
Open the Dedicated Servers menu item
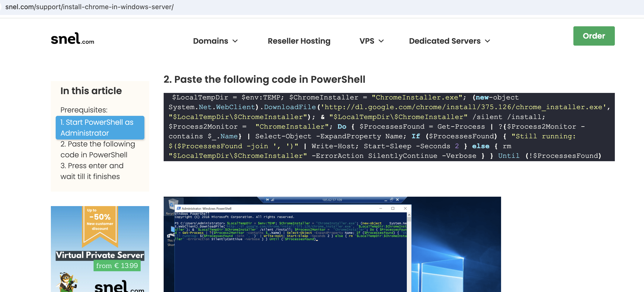click(445, 41)
